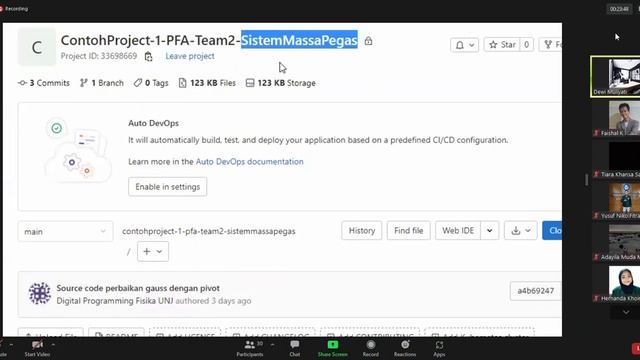Open the plus add-file dropdown
Screen dimensions: 640x360
(x=153, y=251)
